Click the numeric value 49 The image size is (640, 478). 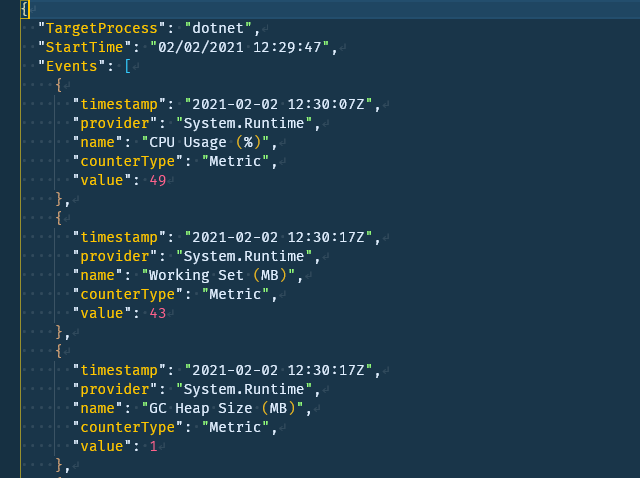pos(158,180)
